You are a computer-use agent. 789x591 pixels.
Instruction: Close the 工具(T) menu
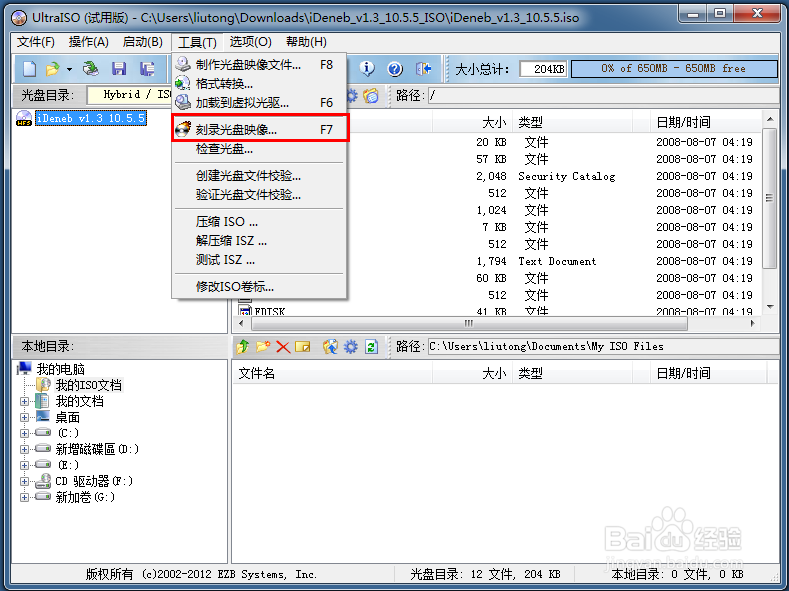197,42
